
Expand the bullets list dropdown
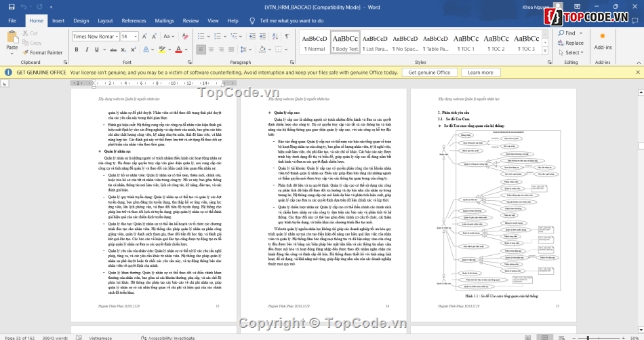(x=208, y=36)
